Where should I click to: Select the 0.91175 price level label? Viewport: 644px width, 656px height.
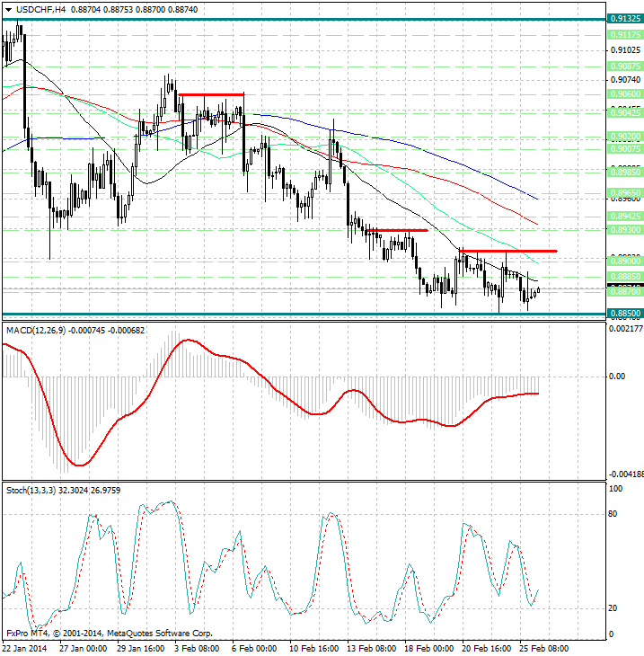point(625,35)
